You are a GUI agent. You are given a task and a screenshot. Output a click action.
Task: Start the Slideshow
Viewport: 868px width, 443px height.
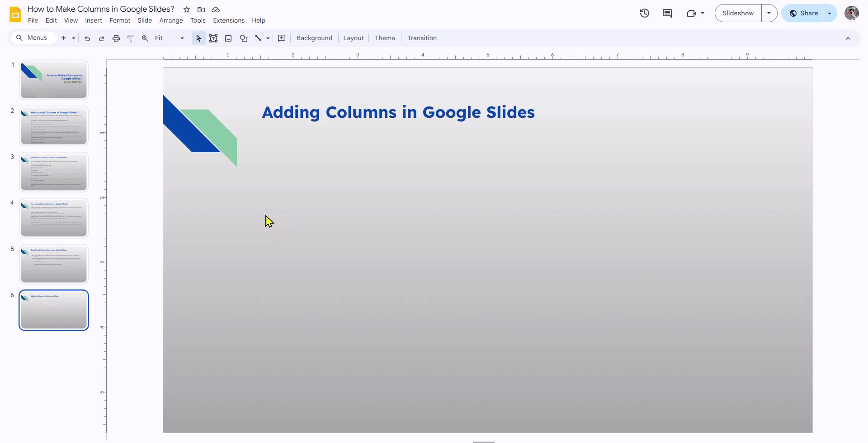[738, 13]
